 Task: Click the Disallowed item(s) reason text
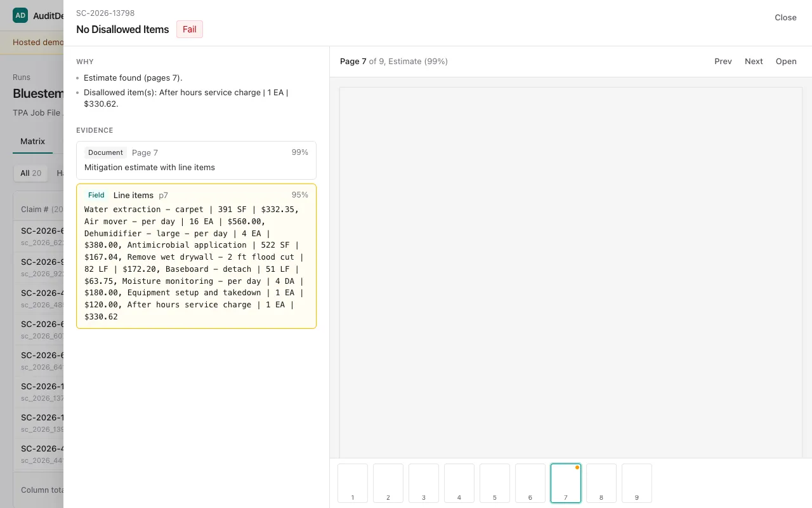coord(186,98)
